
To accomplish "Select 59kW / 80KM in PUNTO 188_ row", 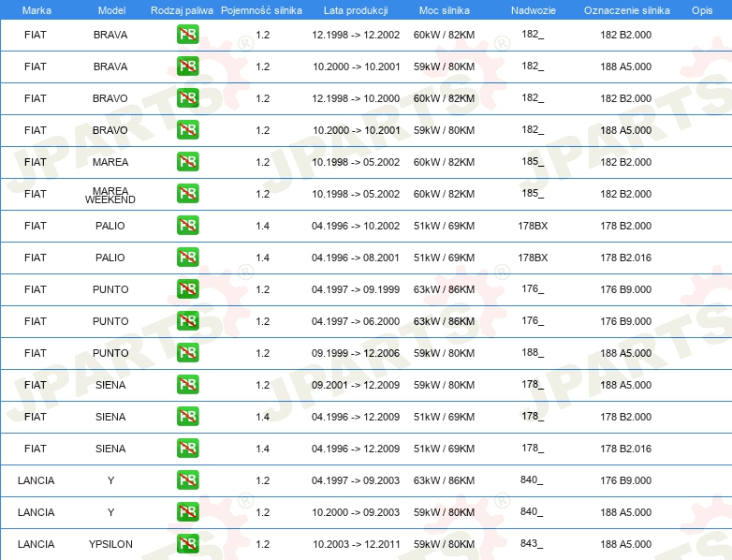I will click(444, 353).
